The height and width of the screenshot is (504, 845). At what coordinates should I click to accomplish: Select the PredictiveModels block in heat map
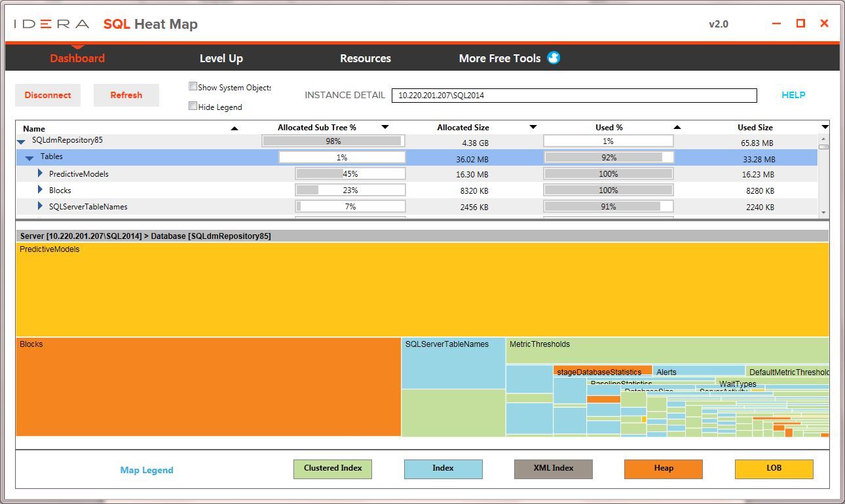pyautogui.click(x=423, y=289)
